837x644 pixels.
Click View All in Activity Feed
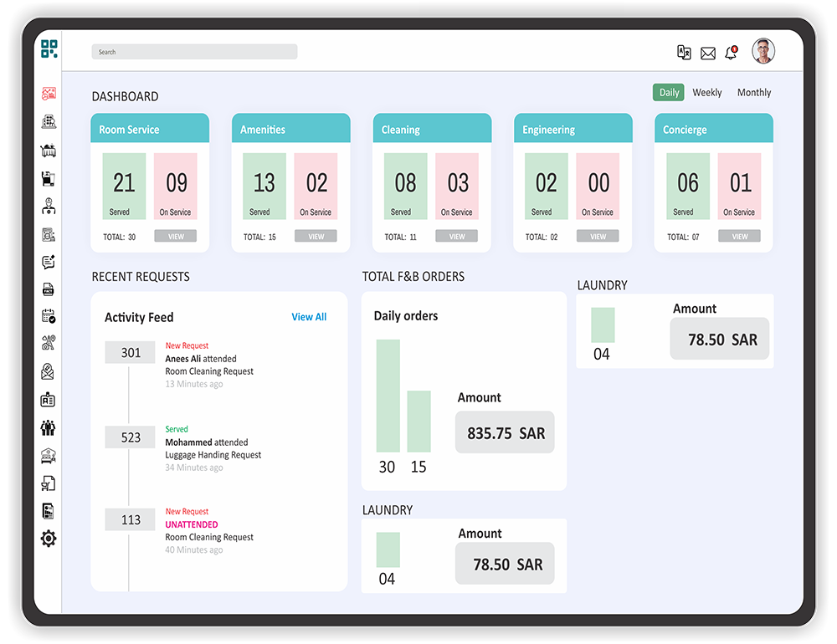coord(309,317)
